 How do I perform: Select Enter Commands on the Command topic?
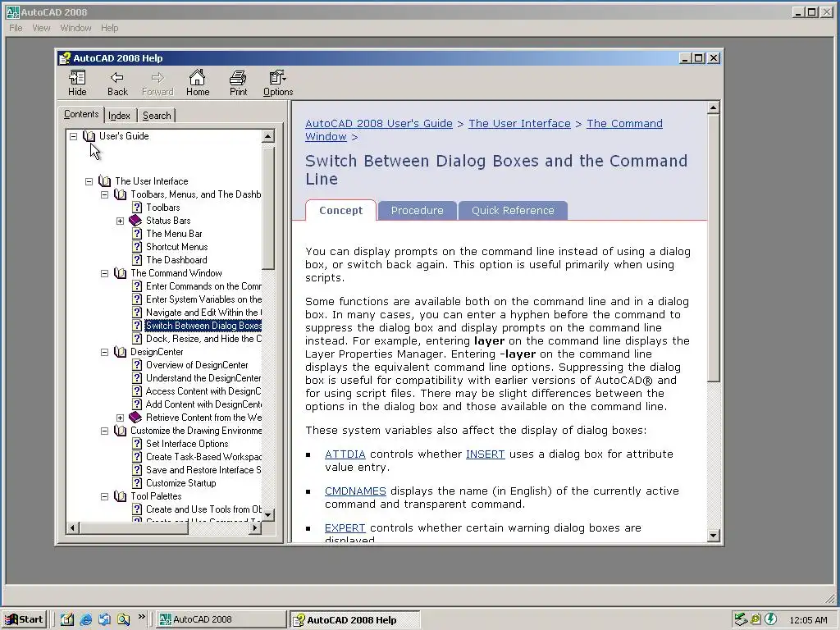[203, 286]
